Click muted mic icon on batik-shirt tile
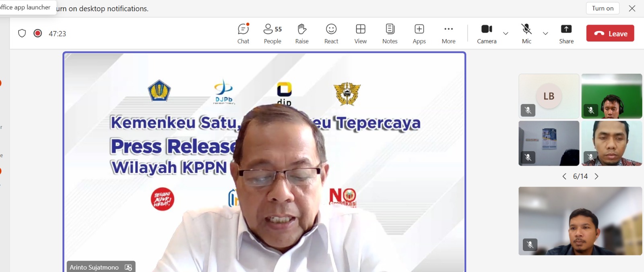 [591, 157]
